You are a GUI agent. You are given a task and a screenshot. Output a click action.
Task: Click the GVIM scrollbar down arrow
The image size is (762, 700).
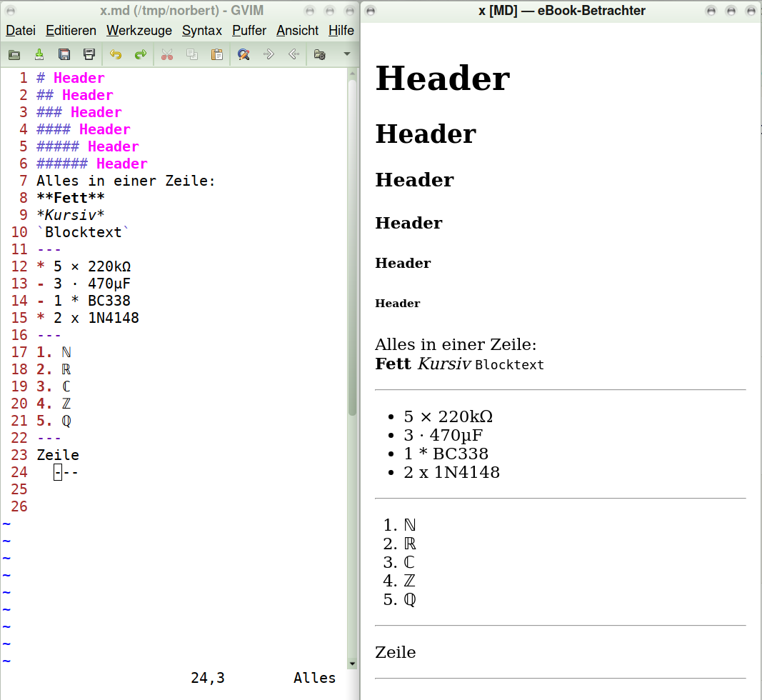(352, 664)
